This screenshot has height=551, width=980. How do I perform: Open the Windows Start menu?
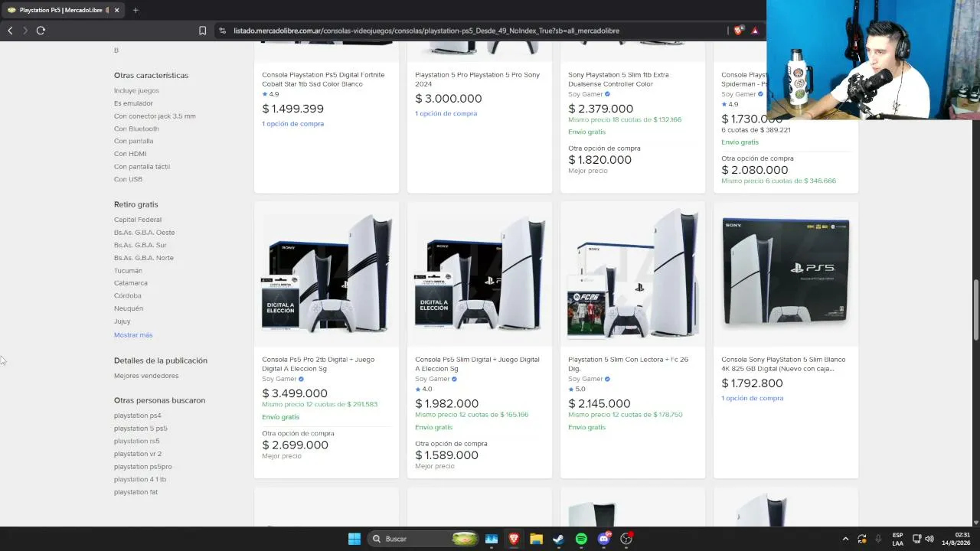click(x=354, y=539)
